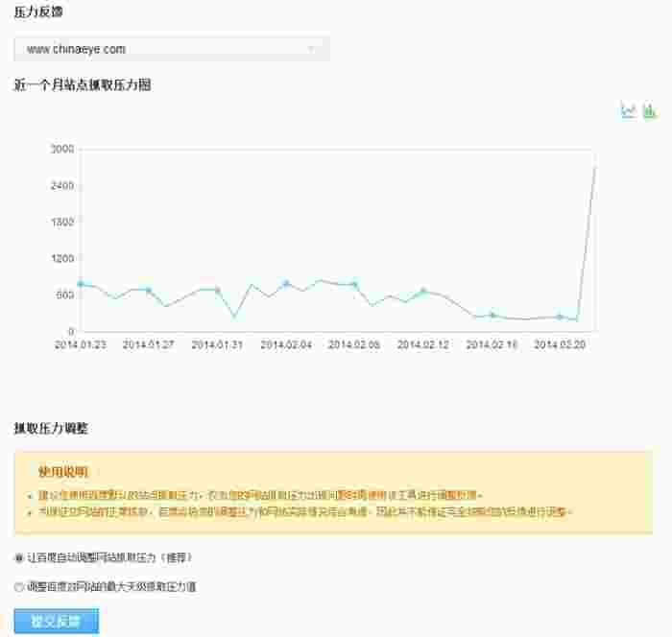This screenshot has width=672, height=637.
Task: Click the 抓取压力调整 section heading
Action: [x=51, y=428]
